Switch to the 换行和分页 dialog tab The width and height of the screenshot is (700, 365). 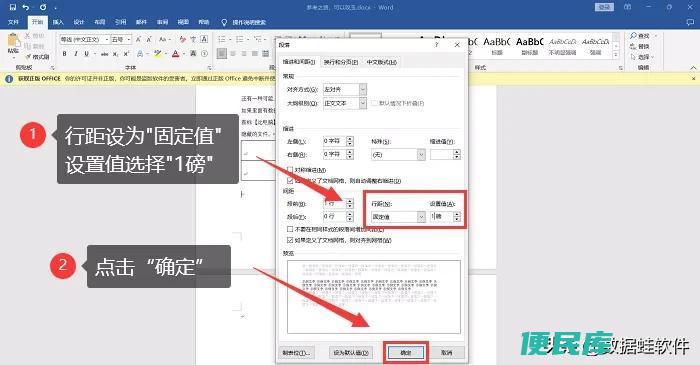click(341, 62)
